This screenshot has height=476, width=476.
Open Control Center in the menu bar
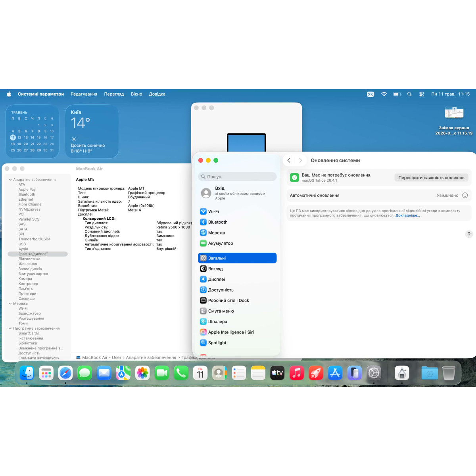[422, 94]
